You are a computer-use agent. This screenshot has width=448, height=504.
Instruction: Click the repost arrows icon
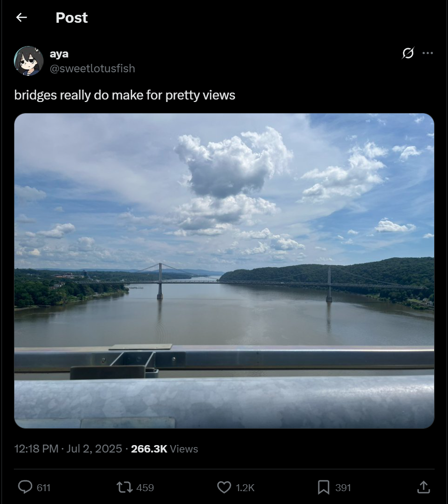coord(124,487)
